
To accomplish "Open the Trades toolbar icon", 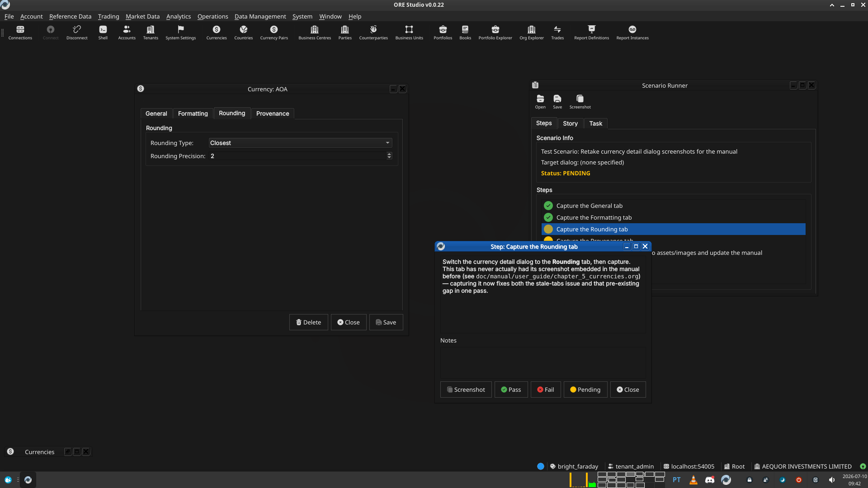I will point(557,33).
